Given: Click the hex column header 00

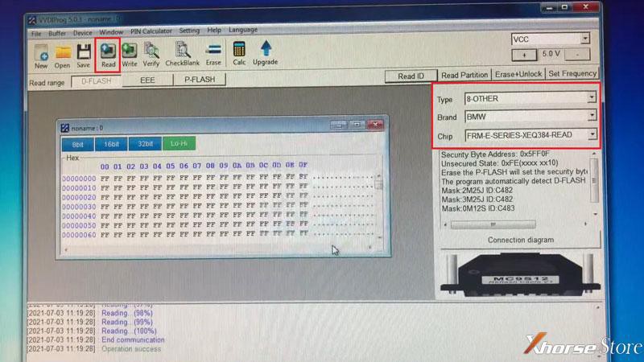Looking at the screenshot, I should point(105,167).
